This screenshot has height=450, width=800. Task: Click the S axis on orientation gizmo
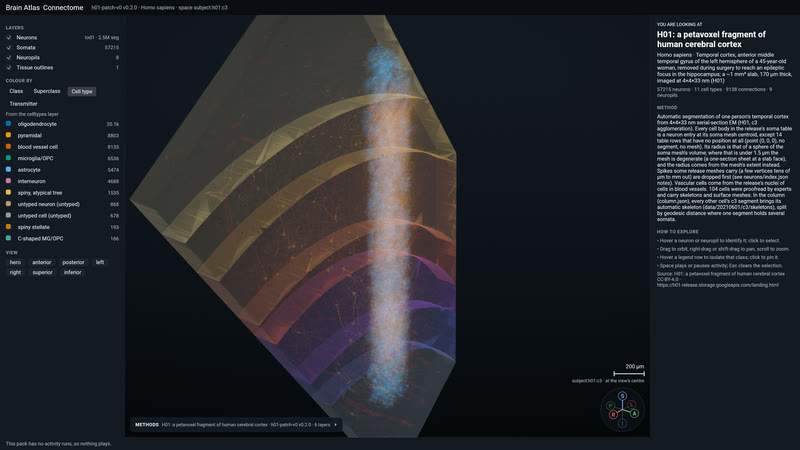coord(622,395)
